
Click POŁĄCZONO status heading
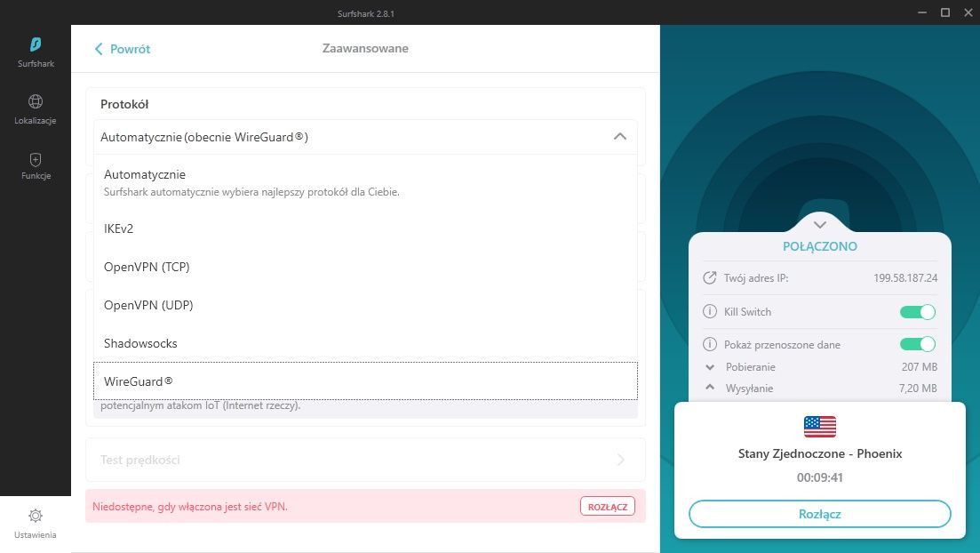pos(819,246)
